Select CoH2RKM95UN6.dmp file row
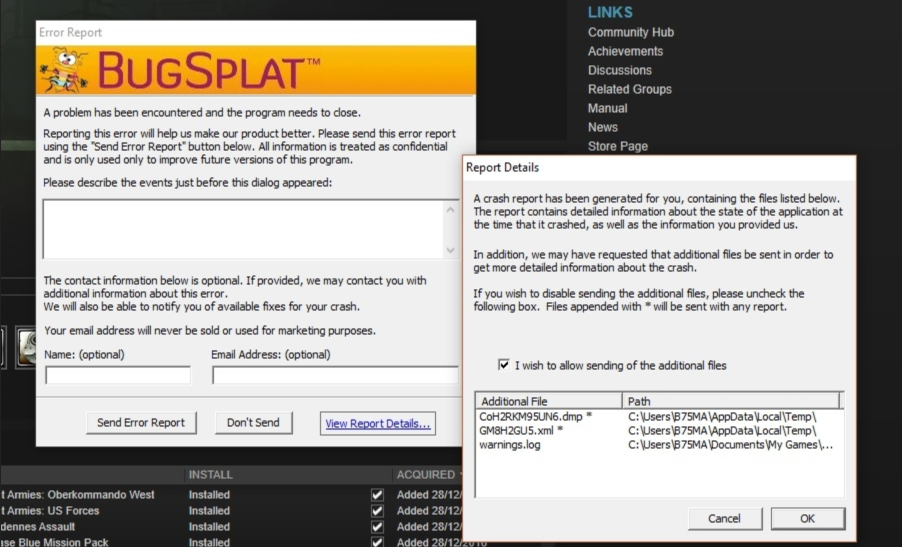Screen dimensions: 902x547 [659, 416]
